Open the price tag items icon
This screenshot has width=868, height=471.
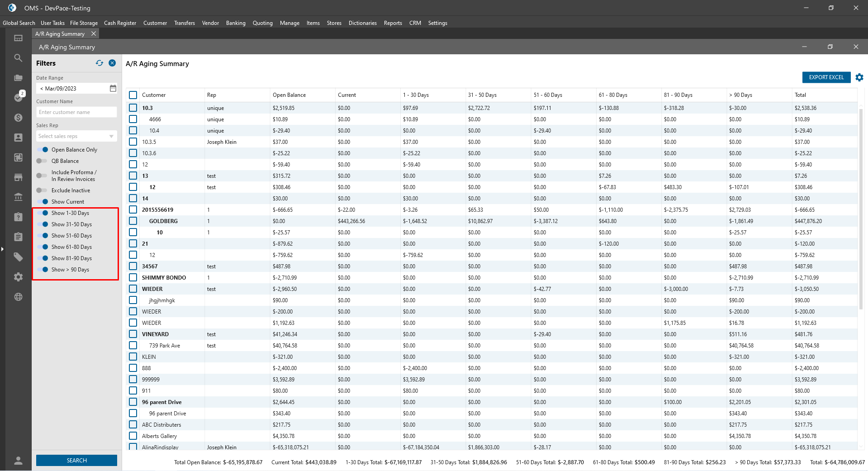point(18,257)
